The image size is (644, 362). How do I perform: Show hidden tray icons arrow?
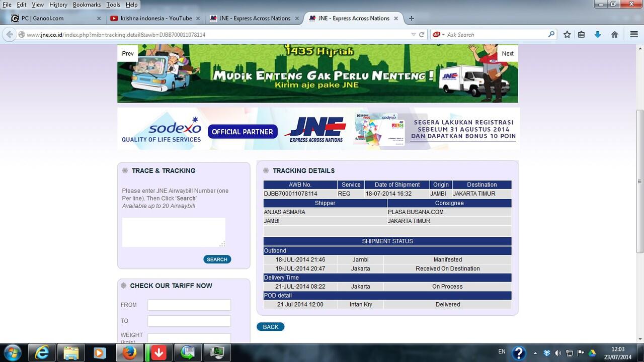(x=535, y=353)
